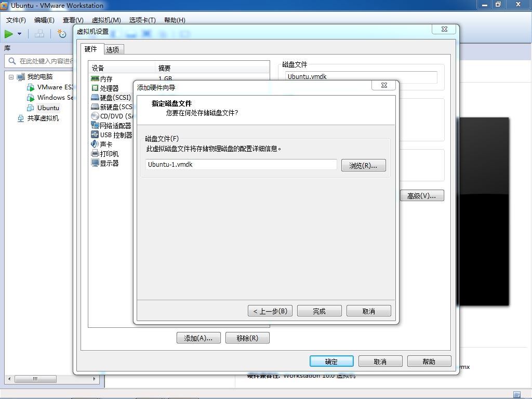Screen dimensions: 532x399
Task: Click the 上一步(B) back button
Action: pos(270,311)
